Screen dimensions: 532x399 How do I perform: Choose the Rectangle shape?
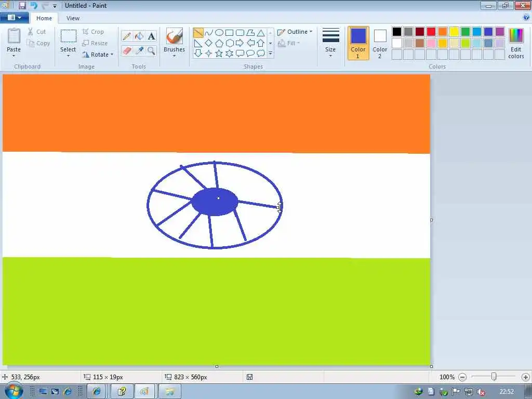point(229,33)
